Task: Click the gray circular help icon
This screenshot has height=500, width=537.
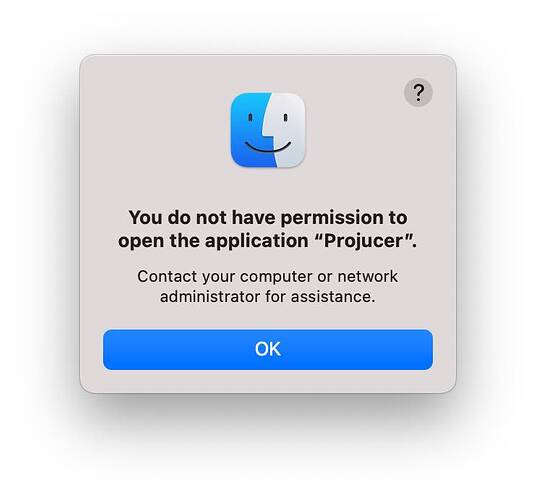Action: (418, 92)
